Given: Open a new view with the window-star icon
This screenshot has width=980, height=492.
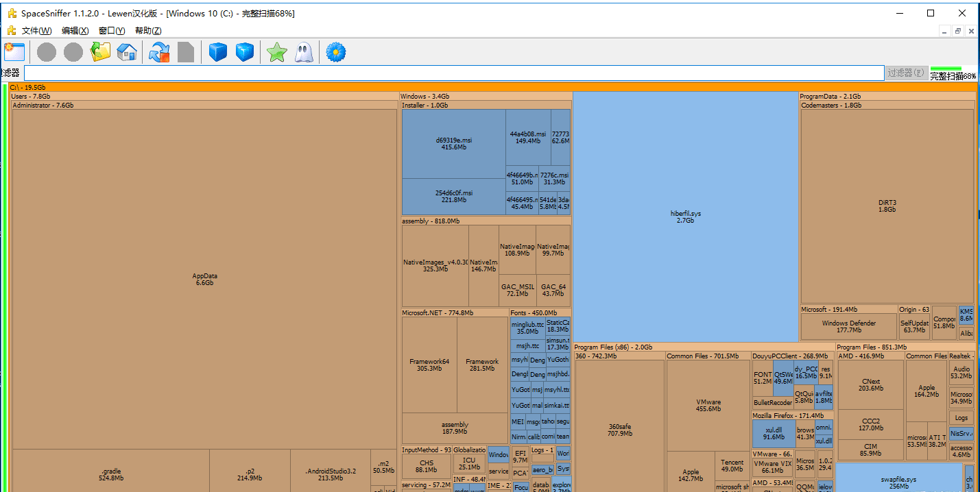Looking at the screenshot, I should click(14, 52).
